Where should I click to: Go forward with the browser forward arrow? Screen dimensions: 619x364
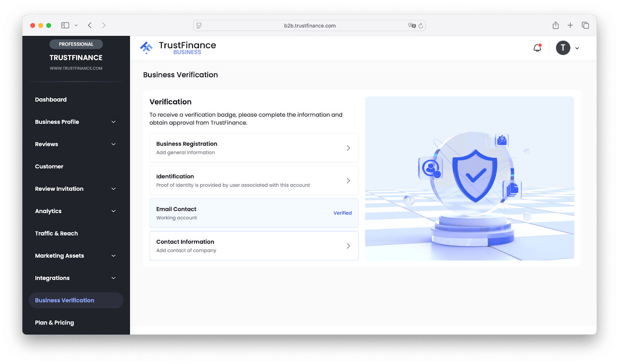[x=104, y=26]
